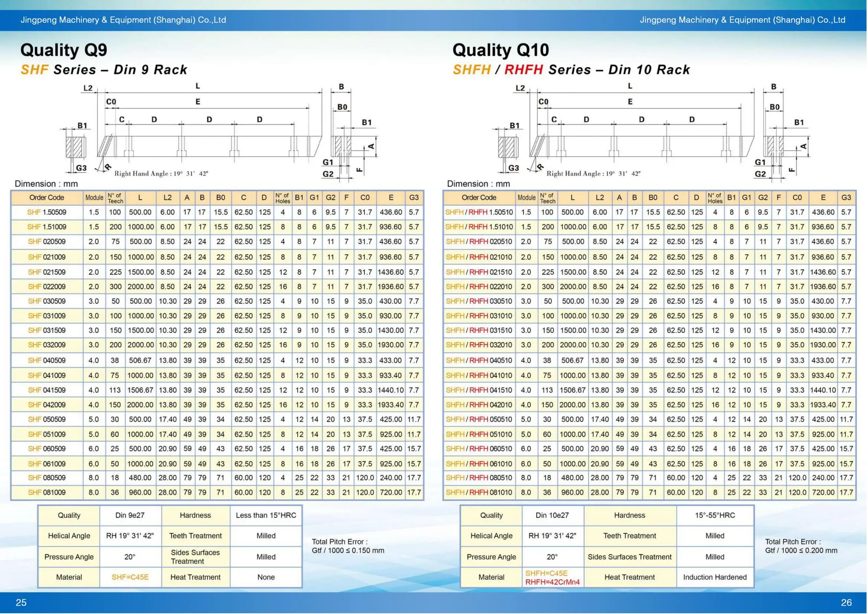Click the SHF 1.50509 order code
Image resolution: width=868 pixels, height=614 pixels.
point(46,212)
